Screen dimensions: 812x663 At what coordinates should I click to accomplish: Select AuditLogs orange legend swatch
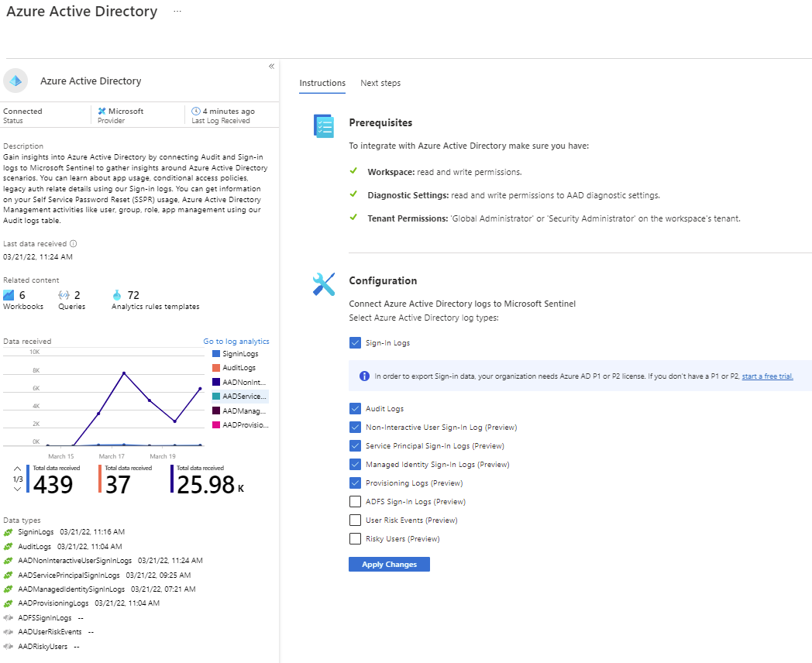coord(216,367)
